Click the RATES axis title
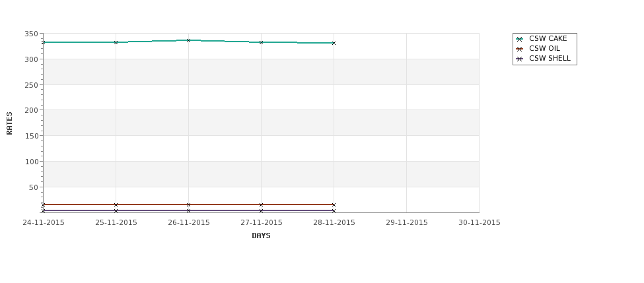The width and height of the screenshot is (644, 283). point(9,123)
